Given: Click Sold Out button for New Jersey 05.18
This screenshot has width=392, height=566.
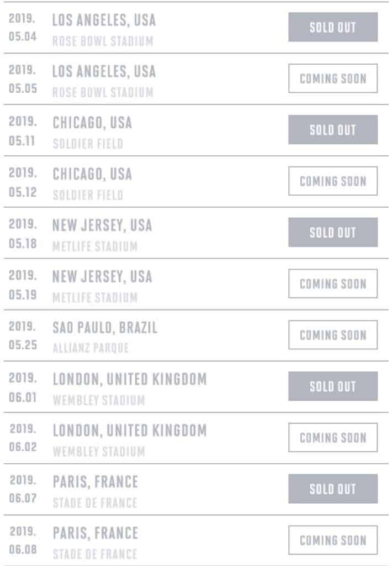Looking at the screenshot, I should click(332, 232).
